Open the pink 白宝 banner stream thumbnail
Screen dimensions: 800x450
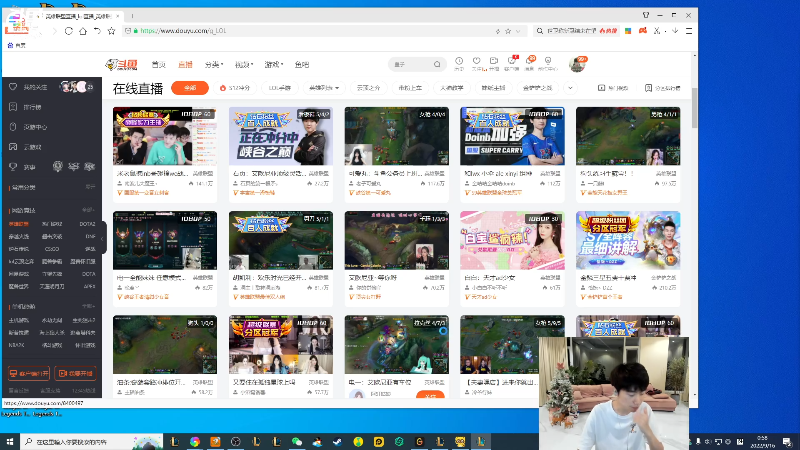(512, 240)
